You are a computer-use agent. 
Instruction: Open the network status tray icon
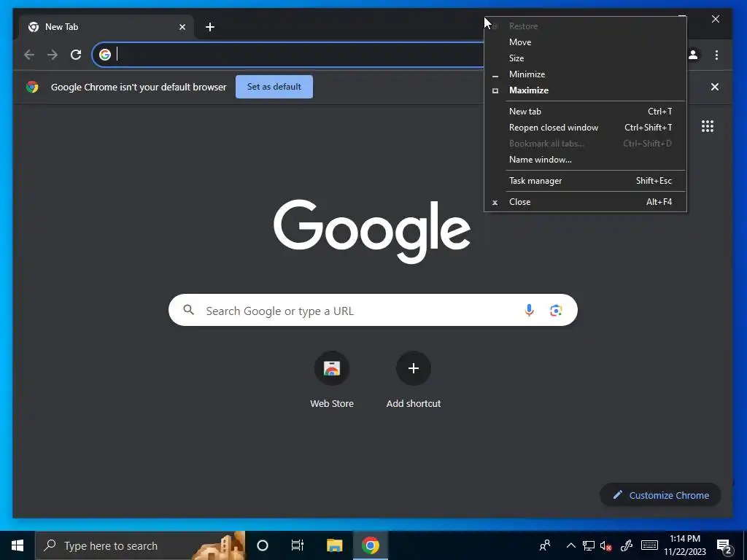point(589,545)
